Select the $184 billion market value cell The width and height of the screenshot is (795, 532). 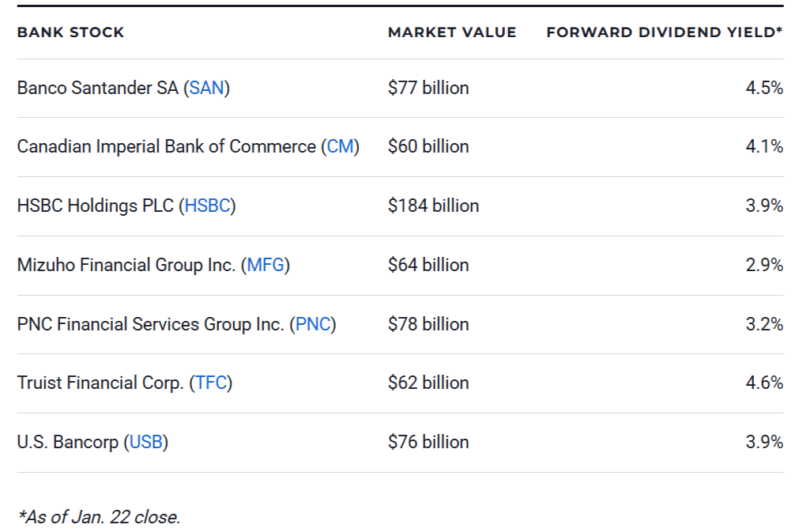tap(433, 206)
